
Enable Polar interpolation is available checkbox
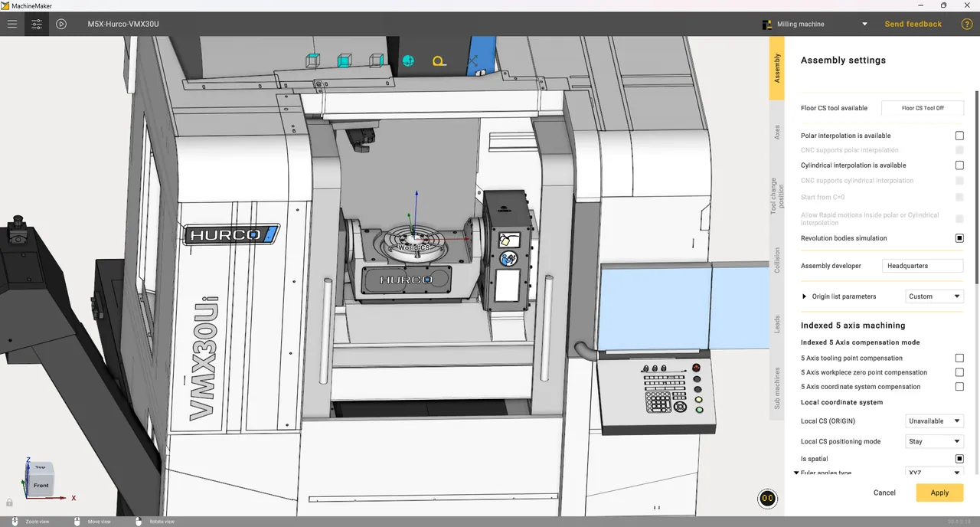(x=959, y=136)
